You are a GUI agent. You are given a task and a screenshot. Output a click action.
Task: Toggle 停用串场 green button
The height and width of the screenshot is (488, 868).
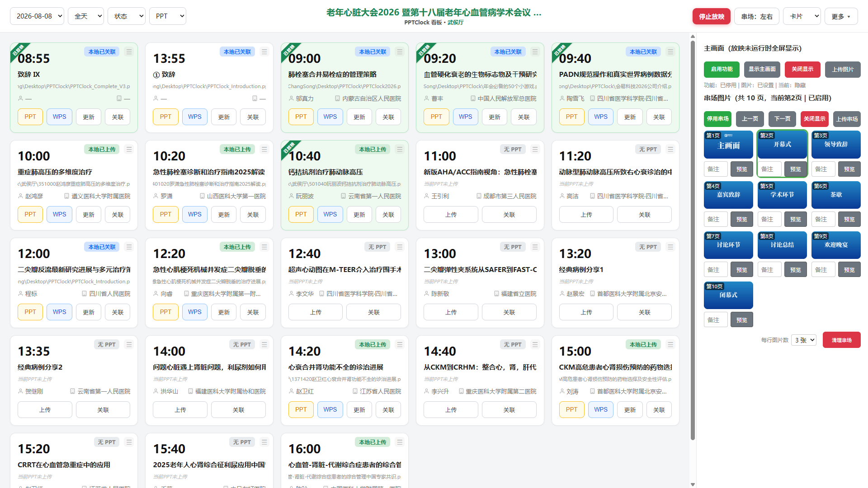click(718, 119)
